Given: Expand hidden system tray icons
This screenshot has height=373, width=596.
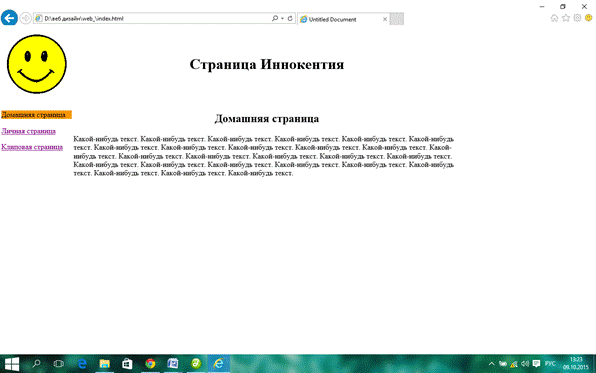Looking at the screenshot, I should point(491,364).
